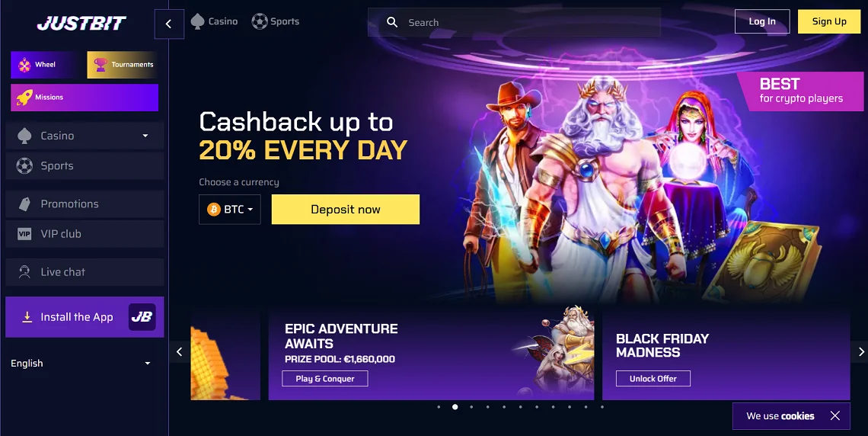Click the Install the App banner
Viewport: 868px width, 436px height.
[85, 317]
